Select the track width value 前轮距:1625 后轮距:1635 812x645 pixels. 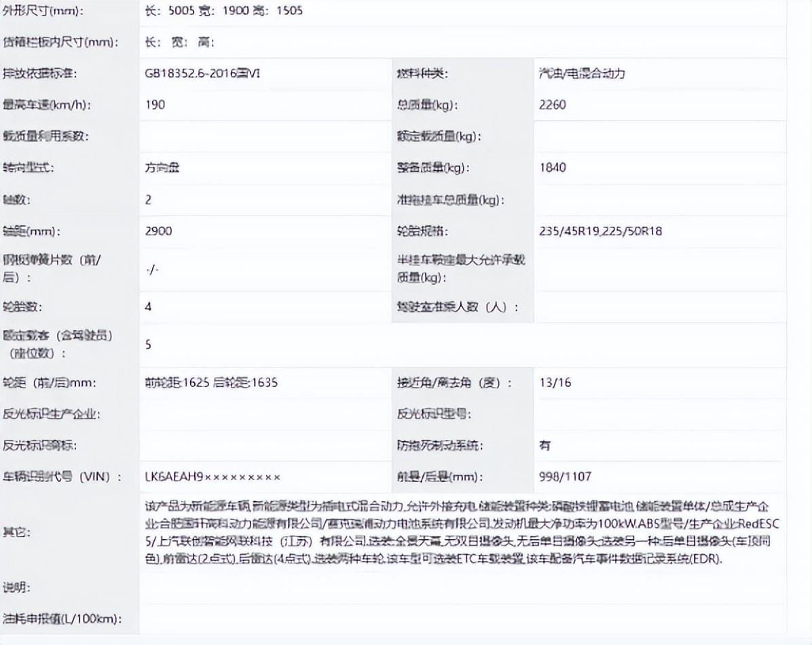[x=211, y=383]
